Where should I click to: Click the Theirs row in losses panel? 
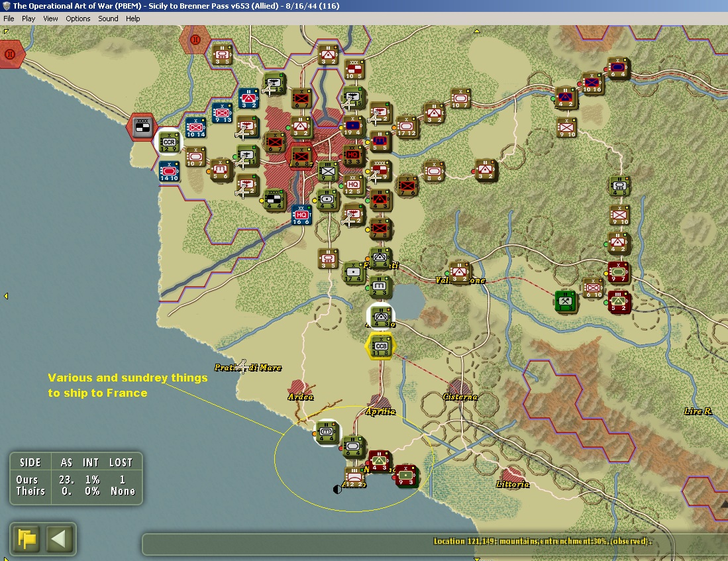coord(76,491)
